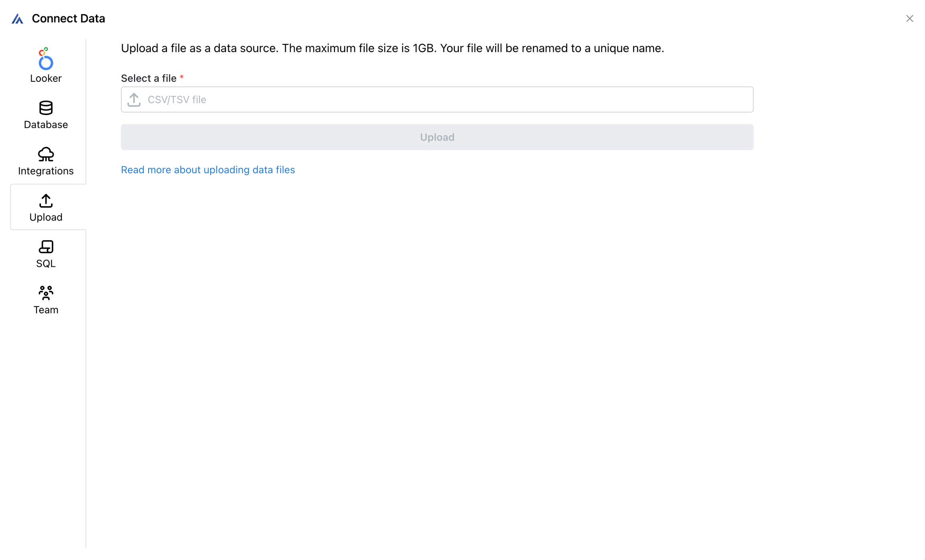This screenshot has height=560, width=925.
Task: Click the Upload arrow sidebar icon
Action: pos(46,201)
